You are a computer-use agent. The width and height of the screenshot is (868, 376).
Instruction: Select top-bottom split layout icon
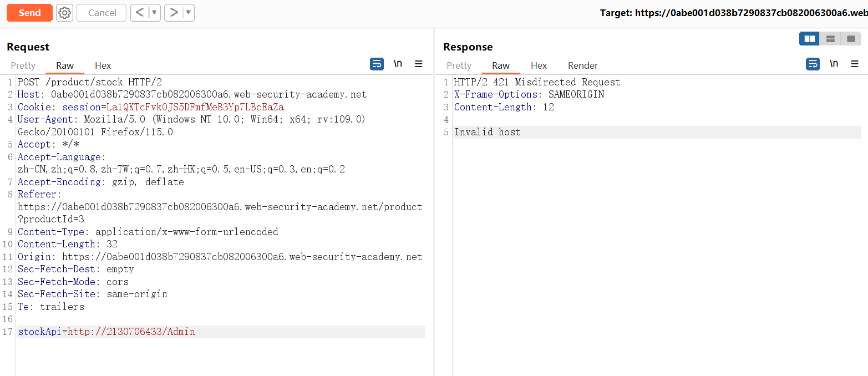830,39
